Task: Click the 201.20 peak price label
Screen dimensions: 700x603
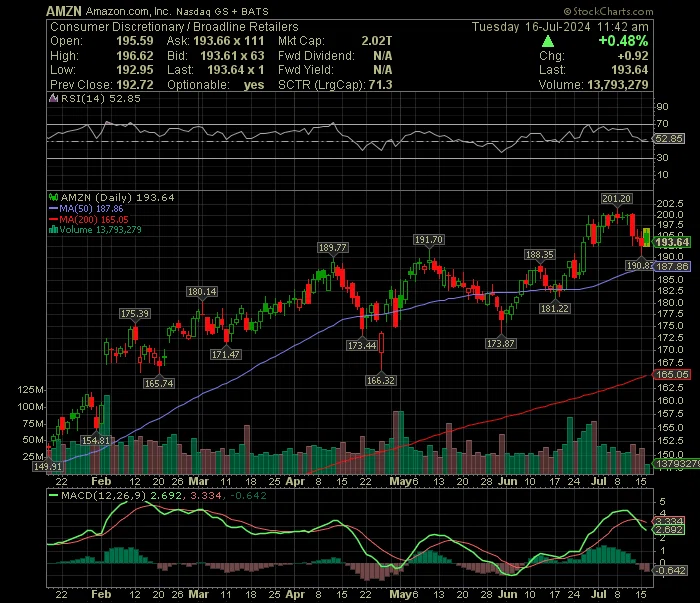Action: coord(616,199)
